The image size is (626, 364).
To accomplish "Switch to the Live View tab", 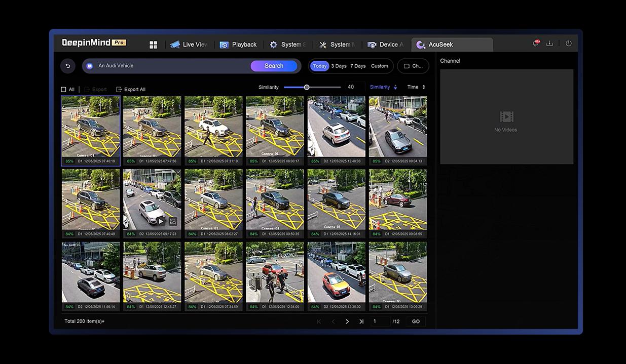I will pos(189,45).
